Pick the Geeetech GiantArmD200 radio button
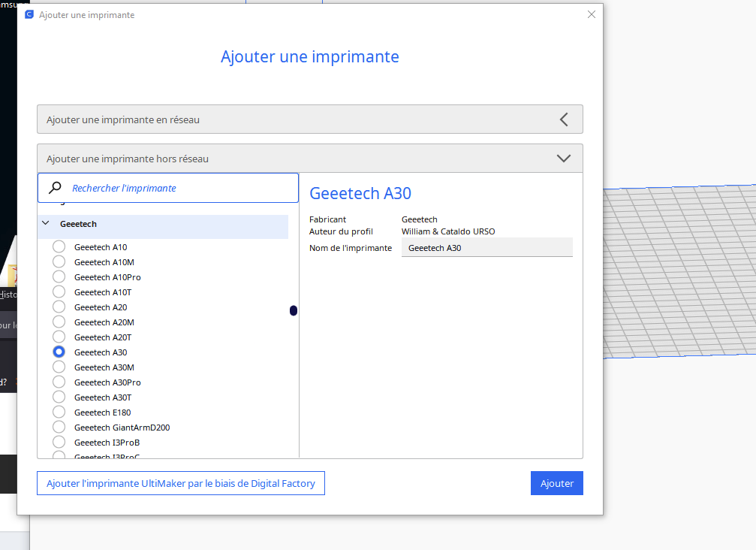This screenshot has width=756, height=550. coord(59,428)
